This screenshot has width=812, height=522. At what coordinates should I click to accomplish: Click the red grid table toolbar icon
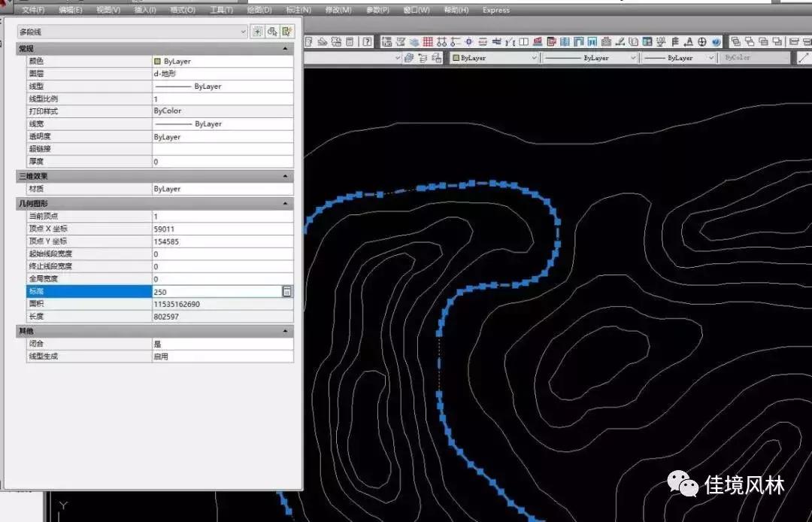pos(429,41)
